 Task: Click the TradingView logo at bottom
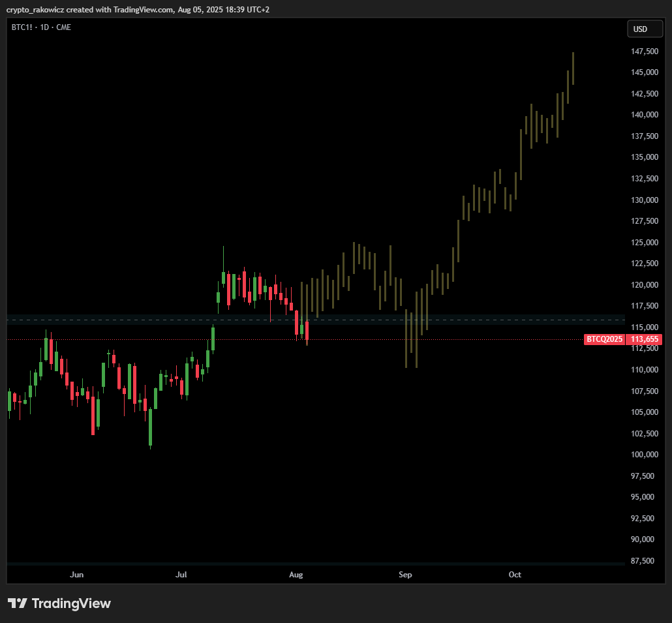tap(59, 603)
